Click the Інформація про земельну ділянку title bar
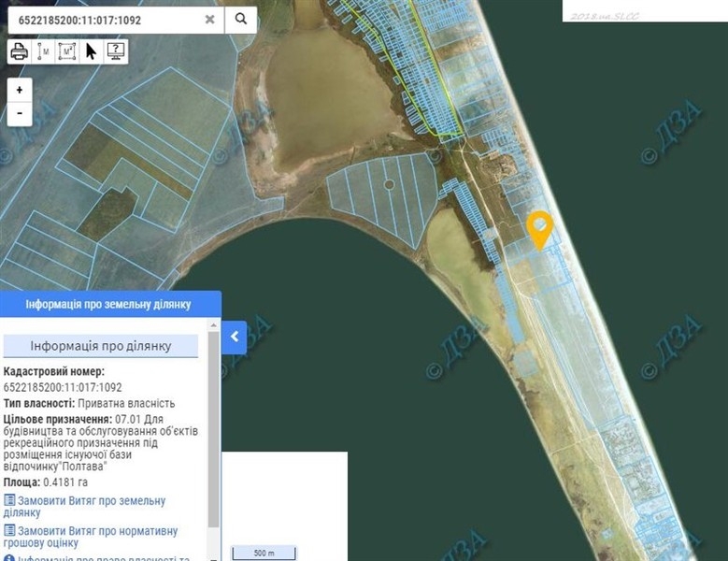 [x=110, y=305]
